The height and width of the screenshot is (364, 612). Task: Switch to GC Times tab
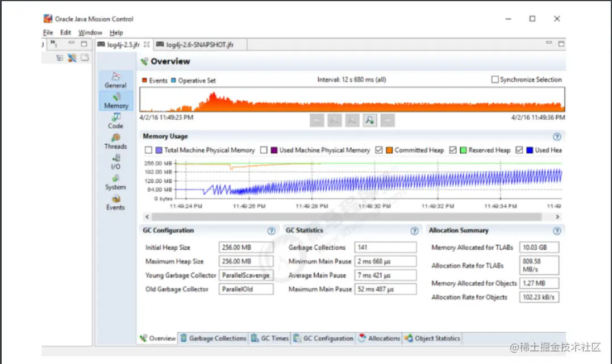(269, 338)
